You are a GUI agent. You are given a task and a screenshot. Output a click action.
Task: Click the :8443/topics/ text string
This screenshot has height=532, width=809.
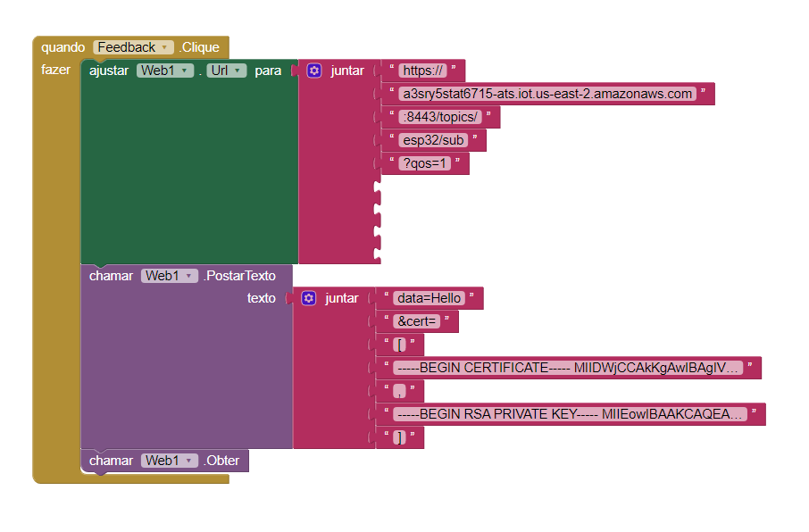coord(441,117)
